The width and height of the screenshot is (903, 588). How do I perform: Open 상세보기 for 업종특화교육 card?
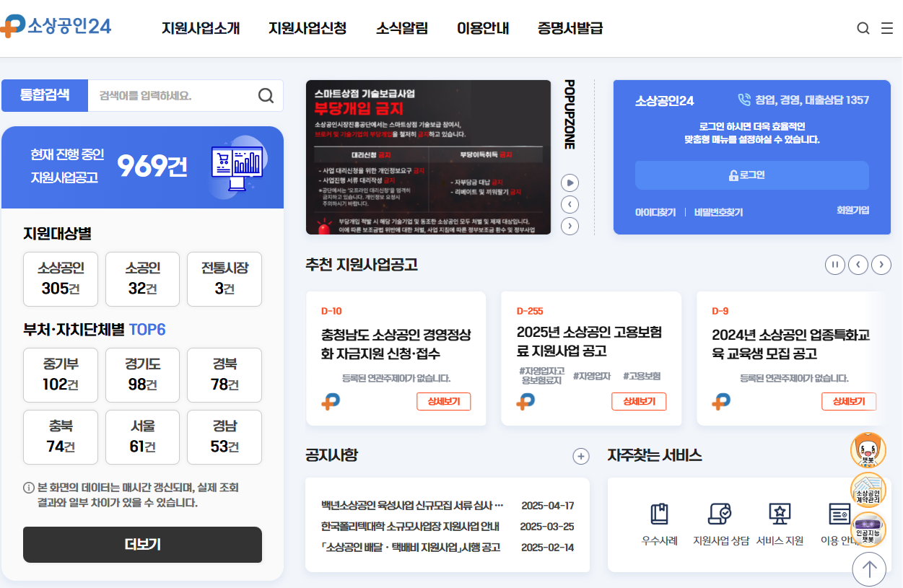pyautogui.click(x=849, y=402)
